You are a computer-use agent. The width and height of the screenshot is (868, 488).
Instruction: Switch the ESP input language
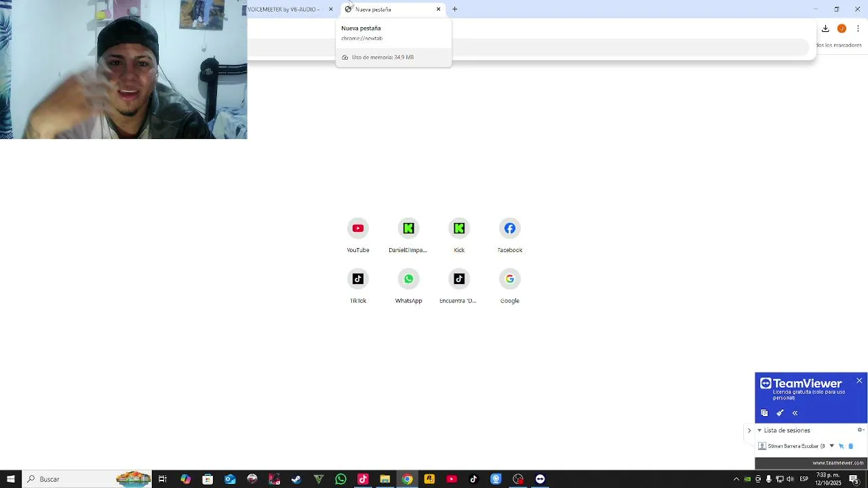[804, 479]
